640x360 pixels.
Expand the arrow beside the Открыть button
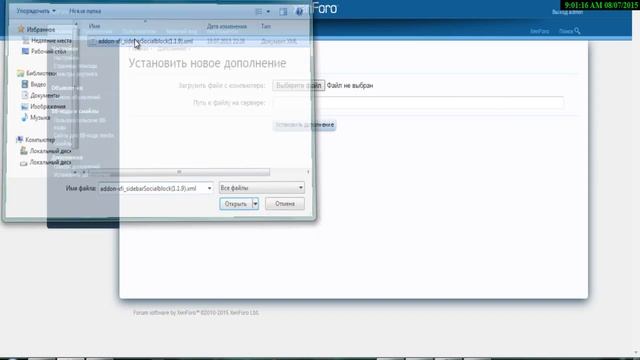click(x=255, y=204)
